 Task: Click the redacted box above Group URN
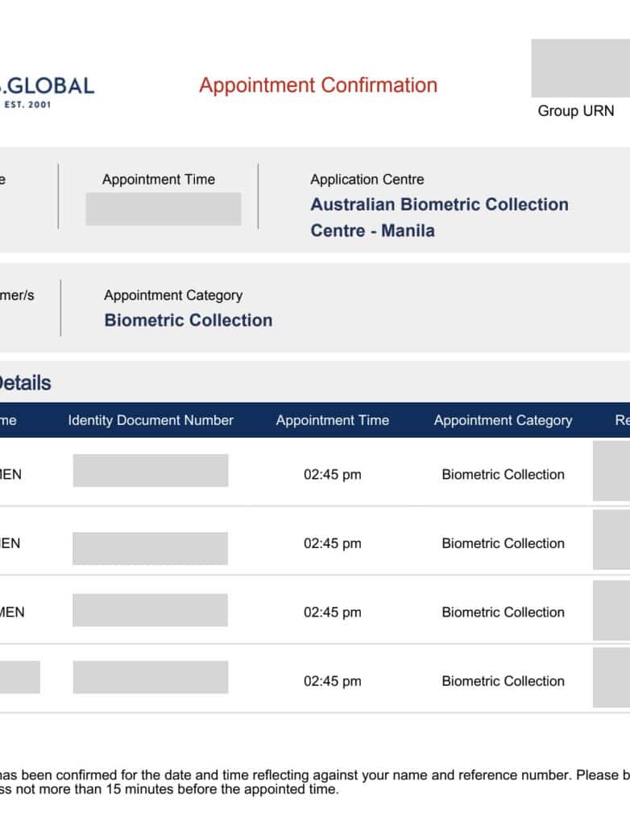[580, 69]
